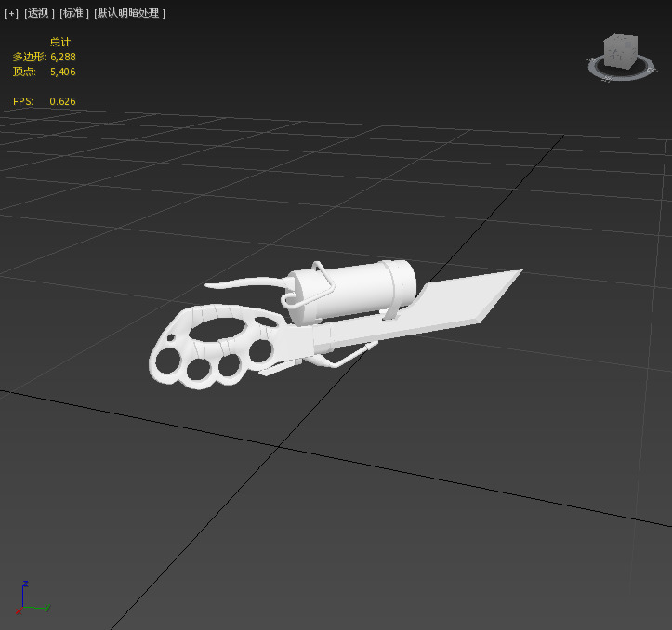672x630 pixels.
Task: Open the [默认明暗处理] shading menu
Action: point(129,13)
